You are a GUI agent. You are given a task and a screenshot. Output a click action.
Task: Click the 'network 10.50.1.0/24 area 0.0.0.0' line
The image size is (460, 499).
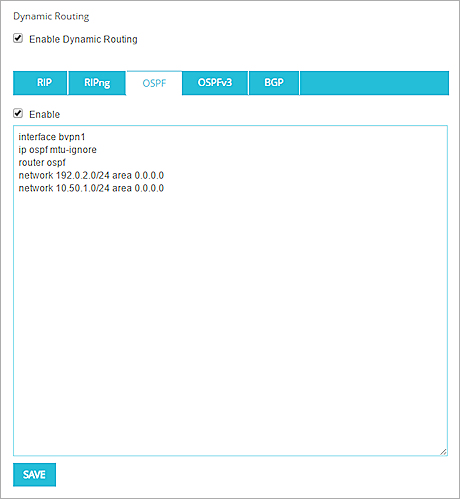coord(91,188)
